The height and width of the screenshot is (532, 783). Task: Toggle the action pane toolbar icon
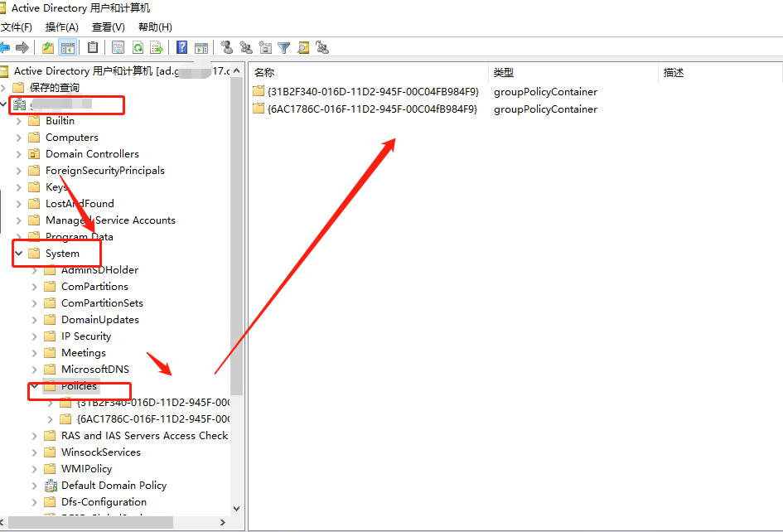201,48
